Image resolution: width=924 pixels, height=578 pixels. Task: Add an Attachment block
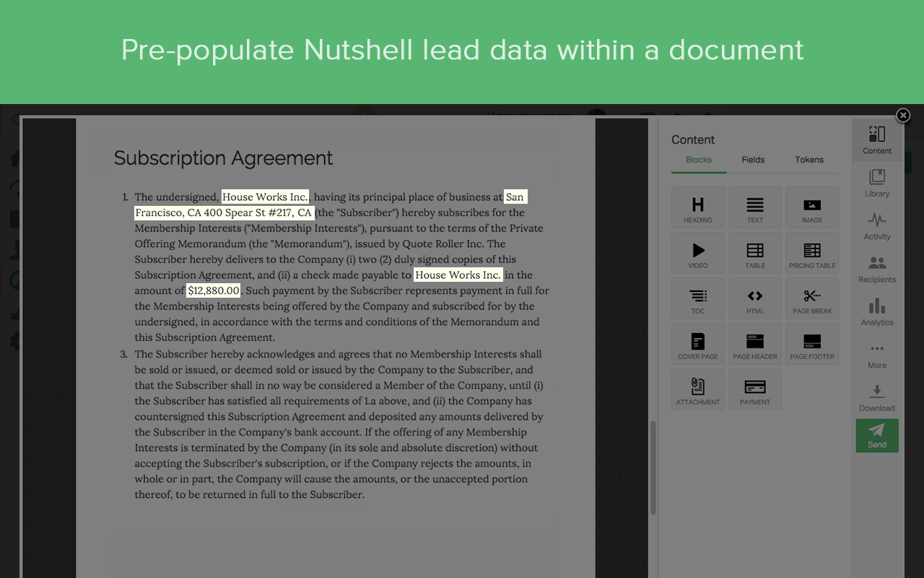tap(697, 389)
